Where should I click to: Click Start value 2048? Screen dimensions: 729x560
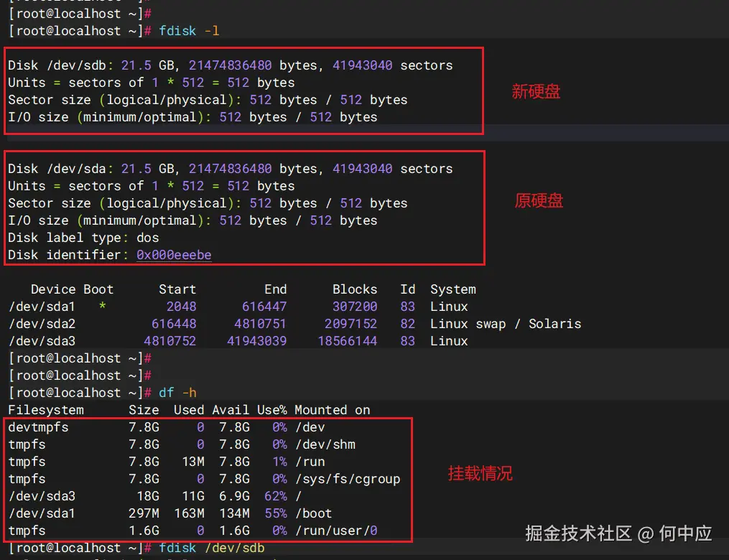click(181, 307)
